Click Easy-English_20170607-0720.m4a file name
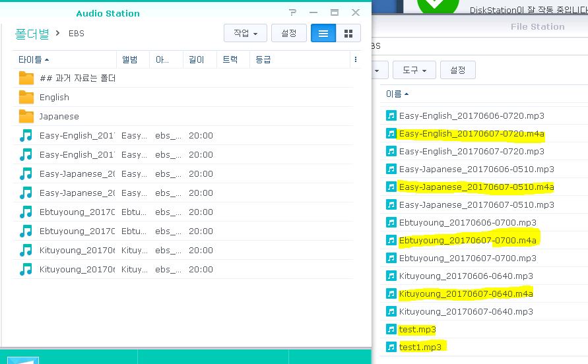The width and height of the screenshot is (588, 364). (x=471, y=133)
